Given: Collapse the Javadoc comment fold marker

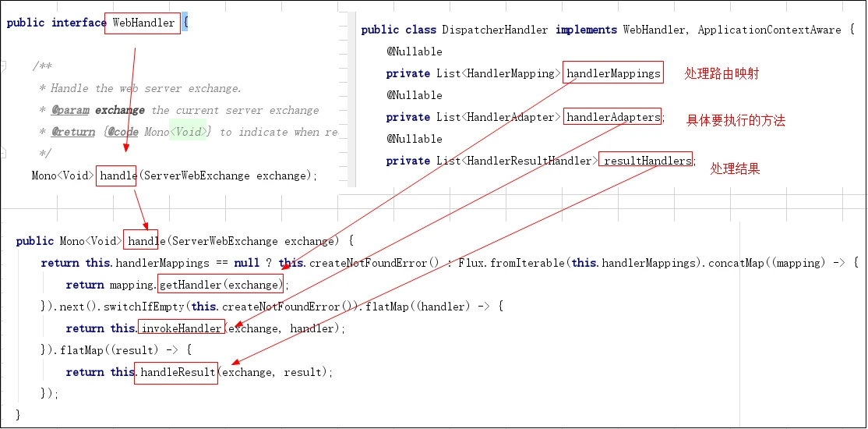Looking at the screenshot, I should point(4,67).
